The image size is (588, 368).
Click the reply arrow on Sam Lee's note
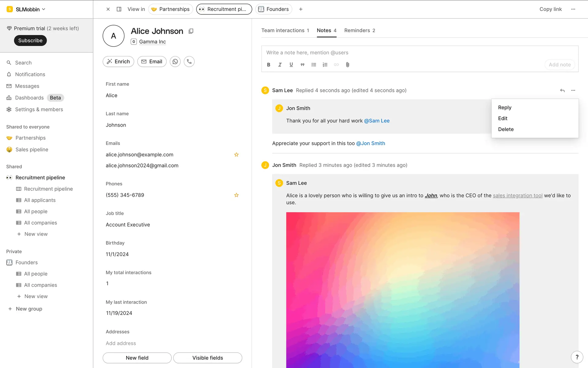pyautogui.click(x=562, y=90)
